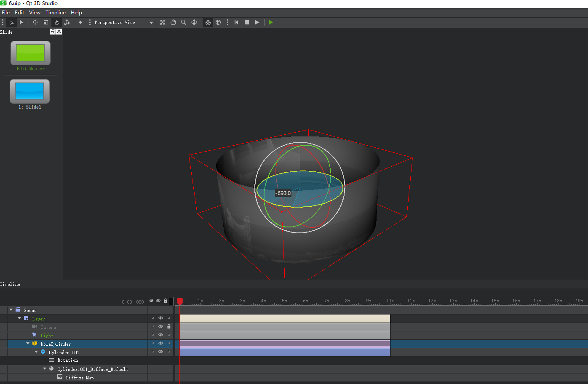Unlock the Camera row lock icon
The image size is (588, 384).
pos(169,327)
